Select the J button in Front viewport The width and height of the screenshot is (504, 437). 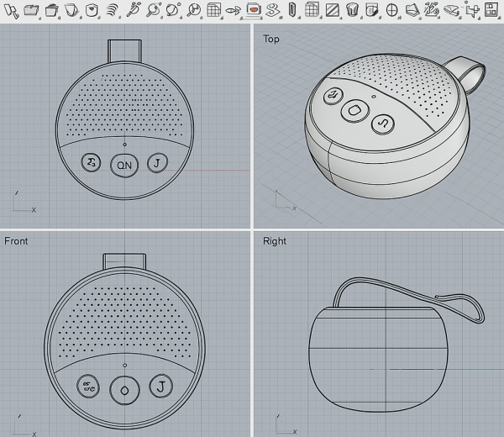159,387
